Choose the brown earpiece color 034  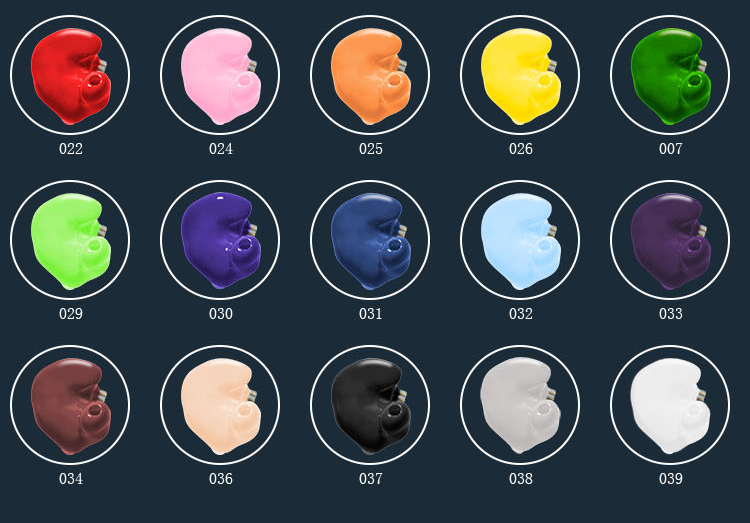tap(70, 405)
